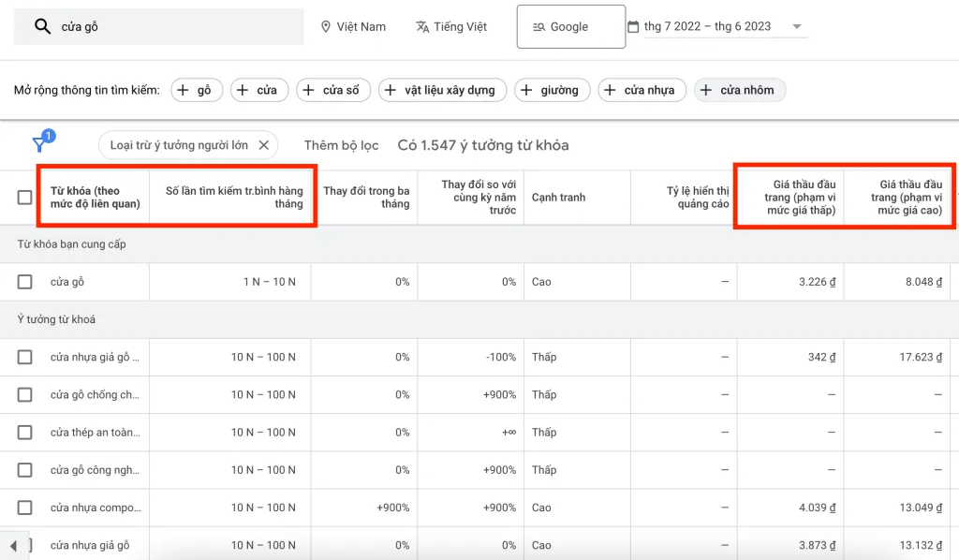The height and width of the screenshot is (560, 959).
Task: Add 'cửa' to broaden search
Action: click(x=259, y=90)
